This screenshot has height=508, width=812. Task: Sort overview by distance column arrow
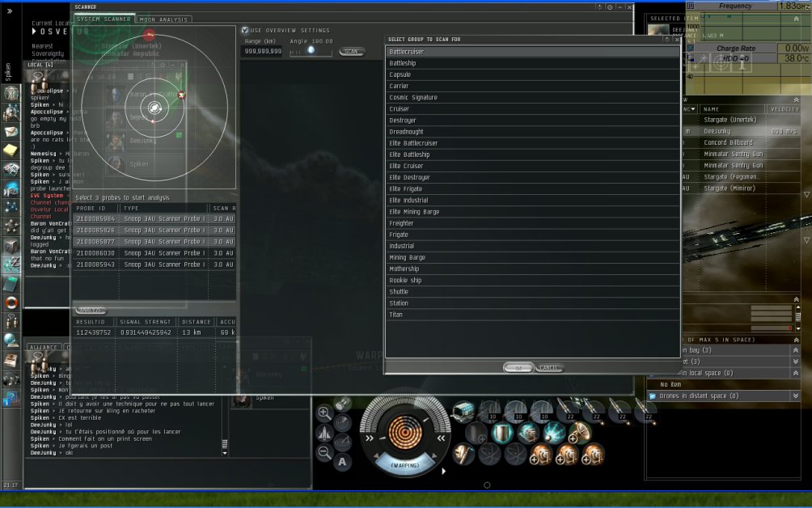(693, 109)
